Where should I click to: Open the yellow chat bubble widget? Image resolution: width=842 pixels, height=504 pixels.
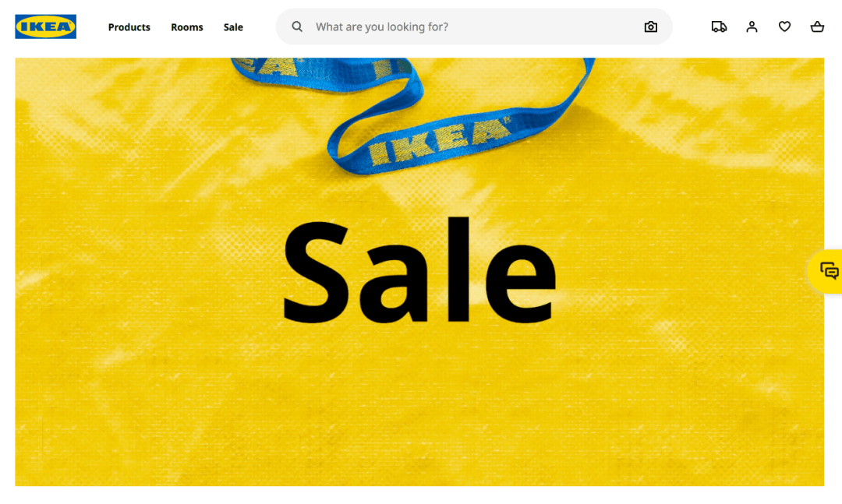(827, 271)
